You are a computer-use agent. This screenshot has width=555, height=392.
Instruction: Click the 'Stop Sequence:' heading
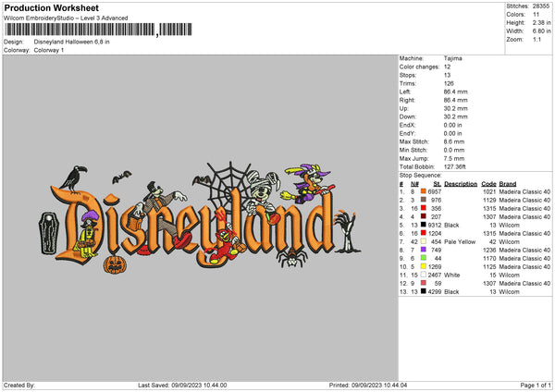click(x=421, y=176)
